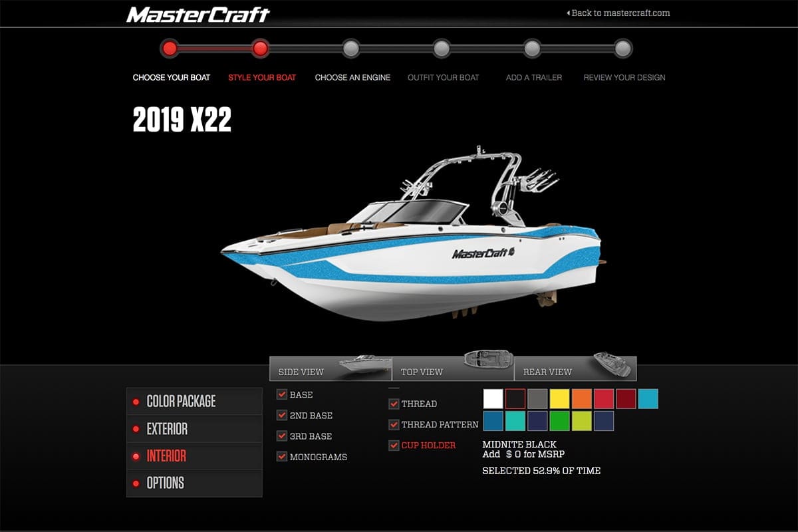
Task: Toggle the Monograms checkbox
Action: point(282,456)
